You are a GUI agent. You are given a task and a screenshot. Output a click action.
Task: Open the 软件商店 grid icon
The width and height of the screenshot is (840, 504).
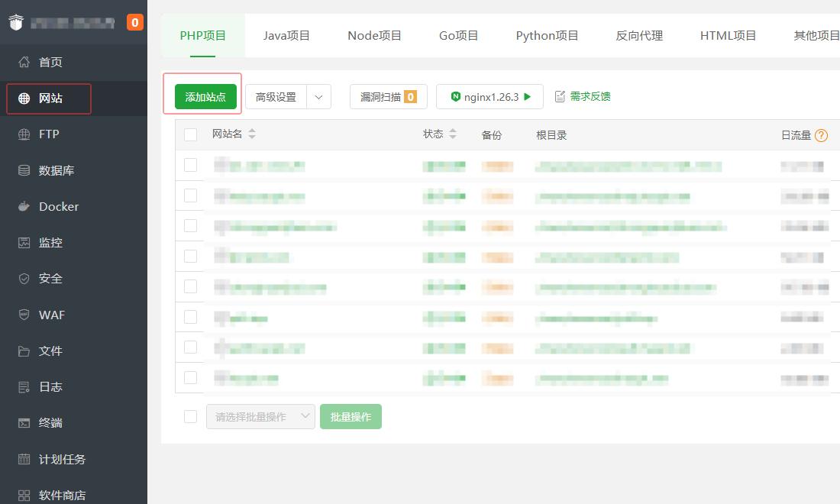(x=24, y=496)
